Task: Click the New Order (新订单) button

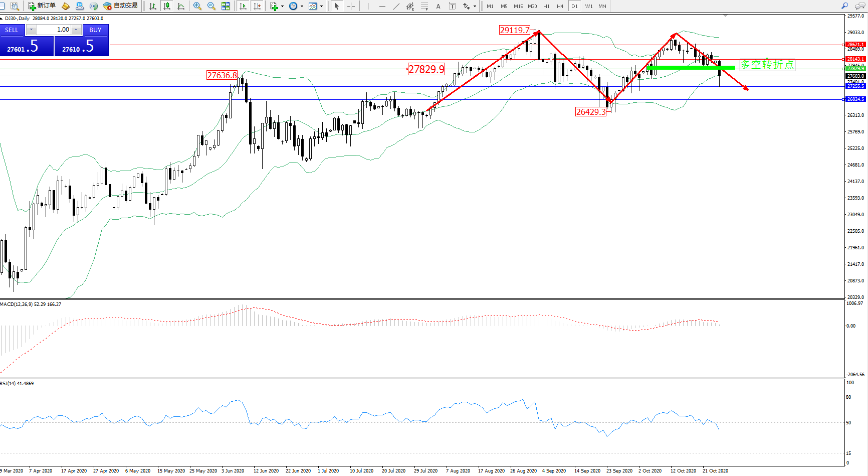Action: click(42, 6)
